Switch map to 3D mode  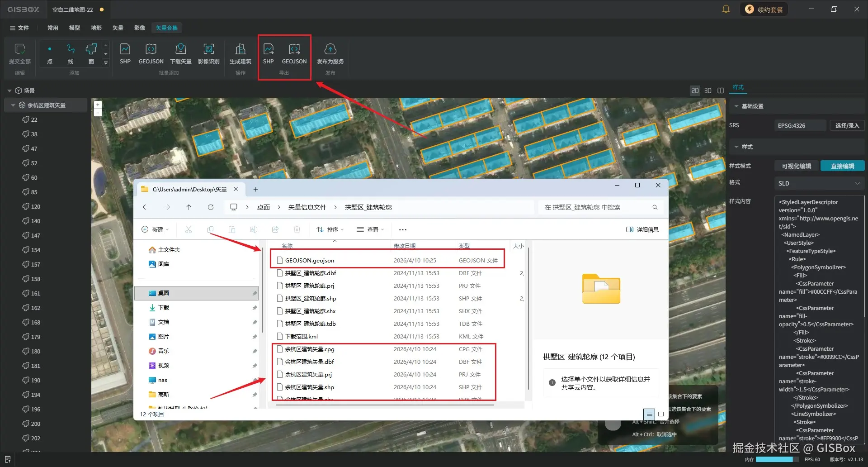[708, 91]
